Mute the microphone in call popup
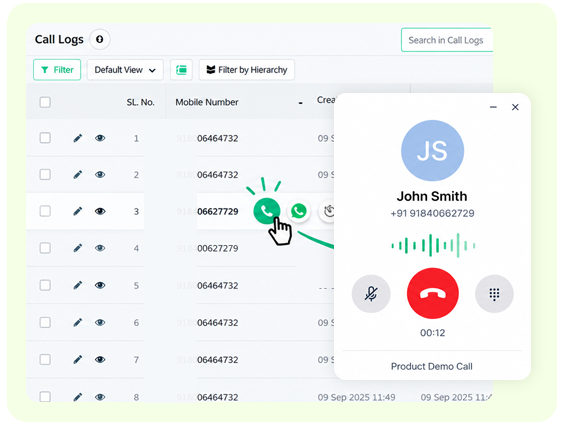The image size is (562, 425). click(x=371, y=294)
